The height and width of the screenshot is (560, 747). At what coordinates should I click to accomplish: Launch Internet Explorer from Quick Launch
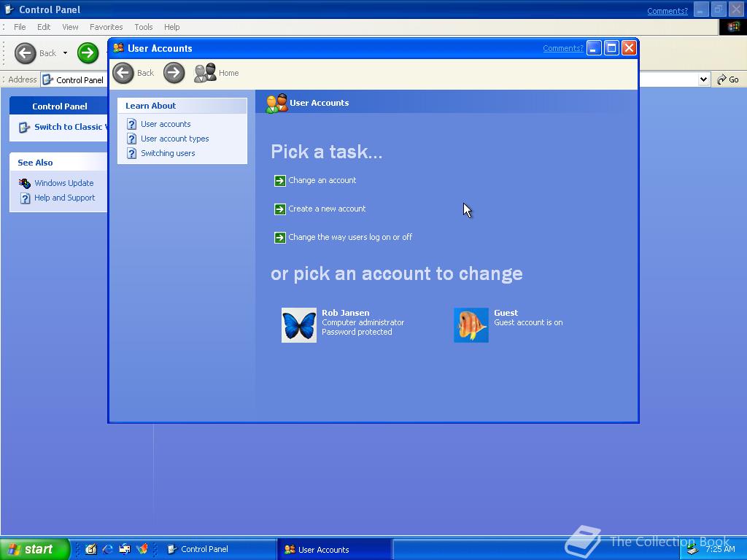click(x=107, y=549)
